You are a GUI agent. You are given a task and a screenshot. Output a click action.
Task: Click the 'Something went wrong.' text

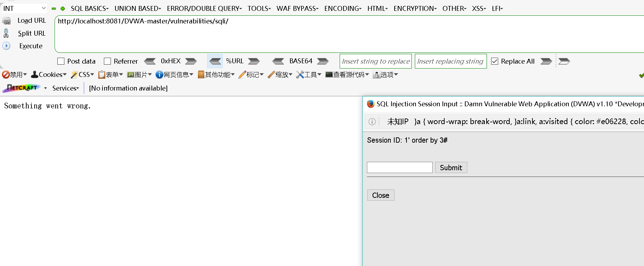(47, 106)
